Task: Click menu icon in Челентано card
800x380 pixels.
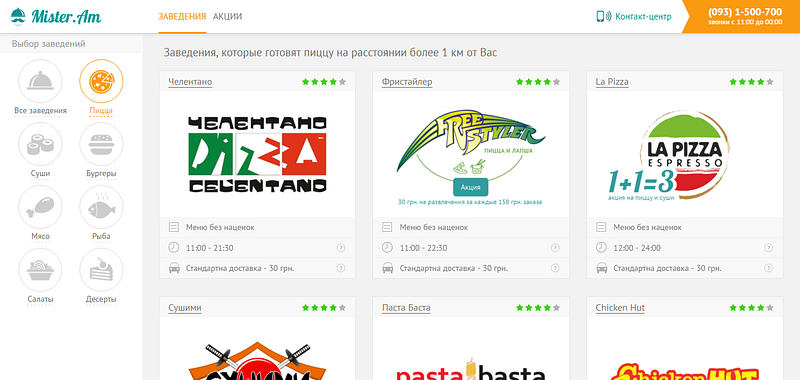Action: coord(173,227)
